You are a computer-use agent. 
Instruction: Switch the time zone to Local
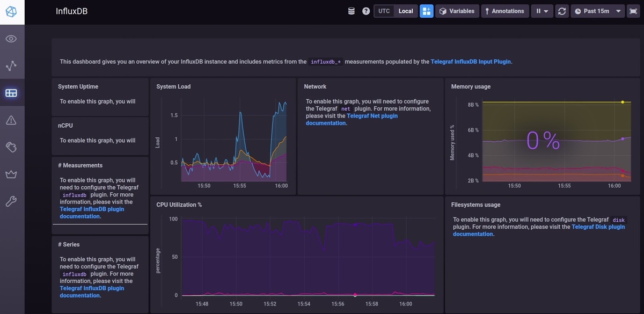(x=406, y=11)
